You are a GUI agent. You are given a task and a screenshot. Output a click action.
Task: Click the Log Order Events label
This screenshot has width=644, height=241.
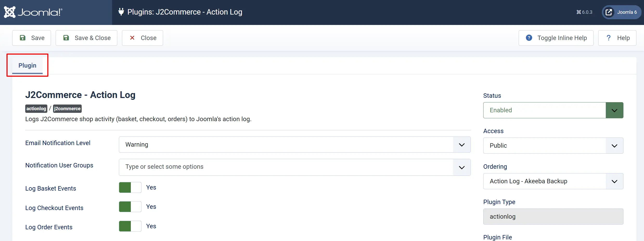click(x=49, y=227)
